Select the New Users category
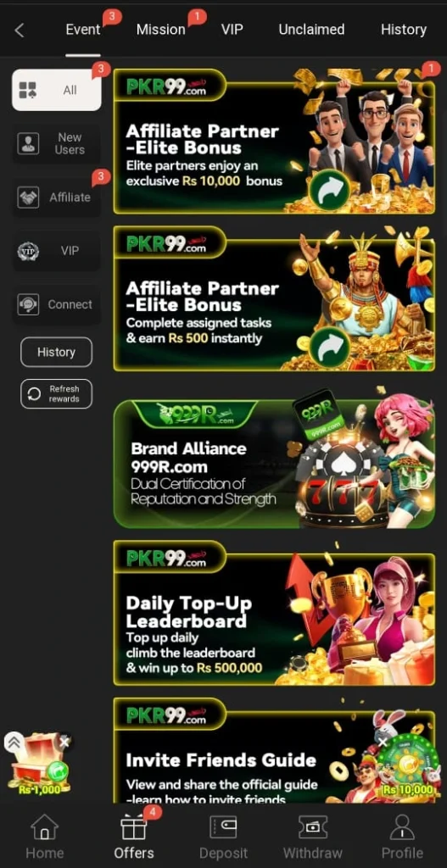This screenshot has height=868, width=447. [57, 143]
